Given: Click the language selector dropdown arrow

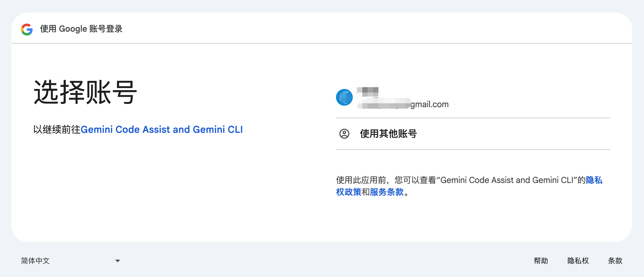Looking at the screenshot, I should pos(118,261).
